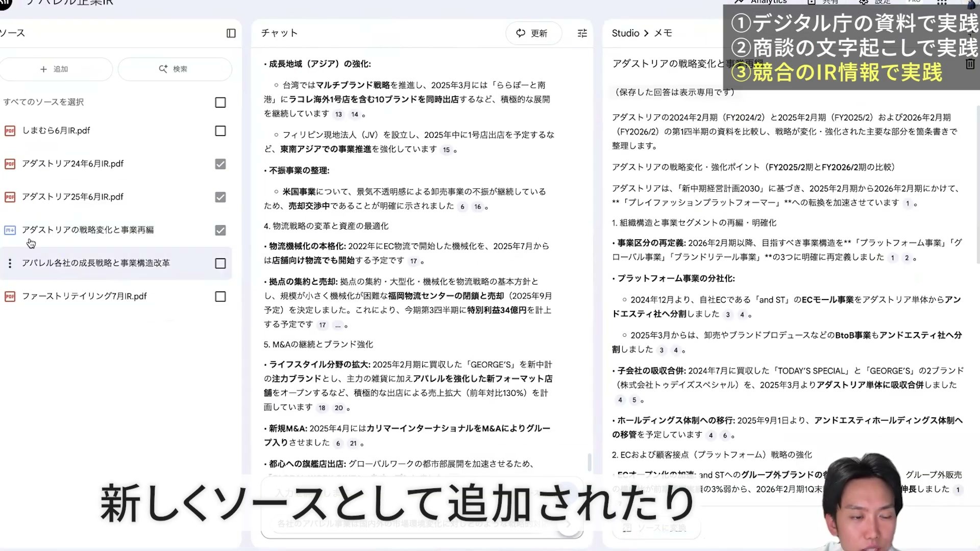Screen dimensions: 980x551
Task: Check the ファーストリテイリング7月IR.pdf checkbox
Action: 220,297
